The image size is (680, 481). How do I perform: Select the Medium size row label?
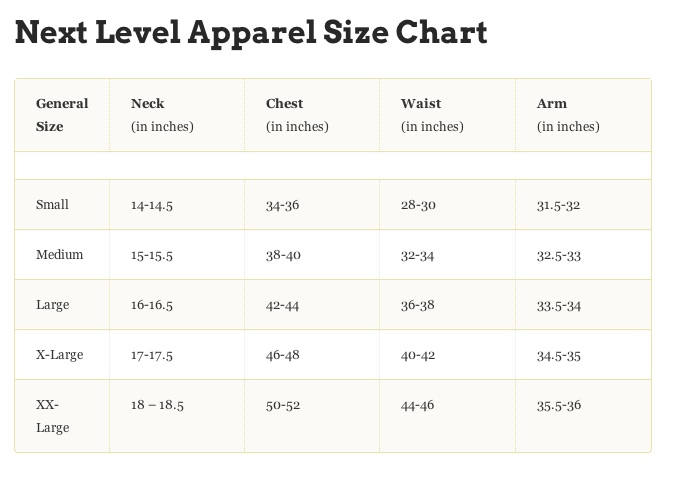coord(59,255)
